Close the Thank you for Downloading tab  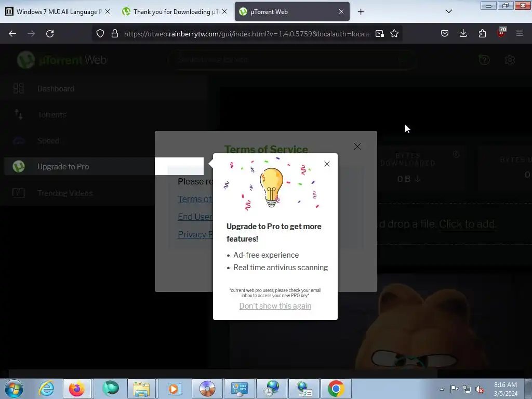tap(224, 11)
